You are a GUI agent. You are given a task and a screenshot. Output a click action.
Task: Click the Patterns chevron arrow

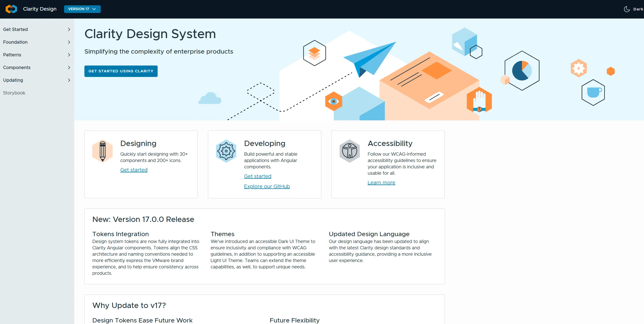click(x=69, y=55)
